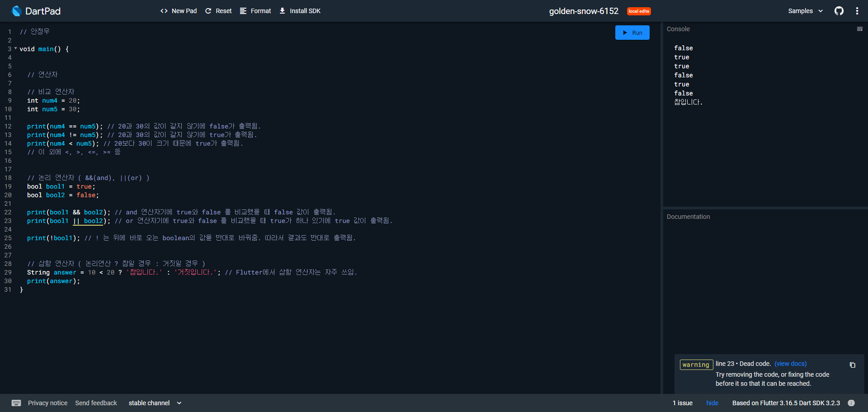Click the DartPad logo icon
Viewport: 868px width, 412px height.
(16, 11)
